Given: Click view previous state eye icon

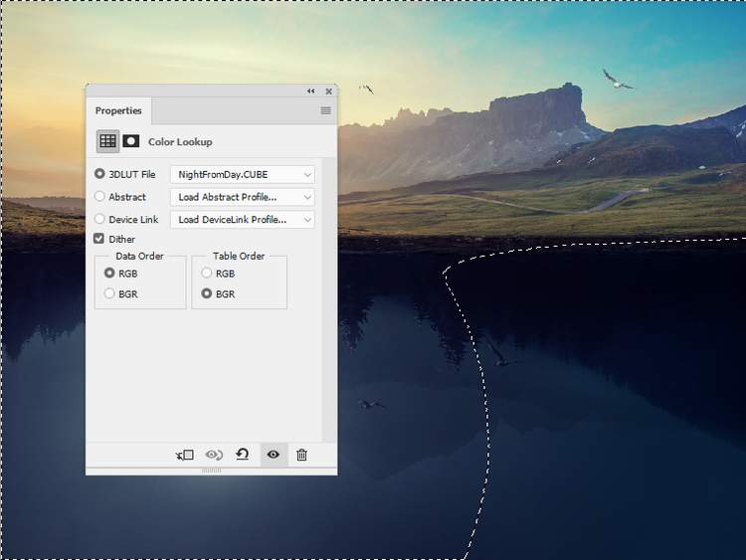Looking at the screenshot, I should 214,455.
